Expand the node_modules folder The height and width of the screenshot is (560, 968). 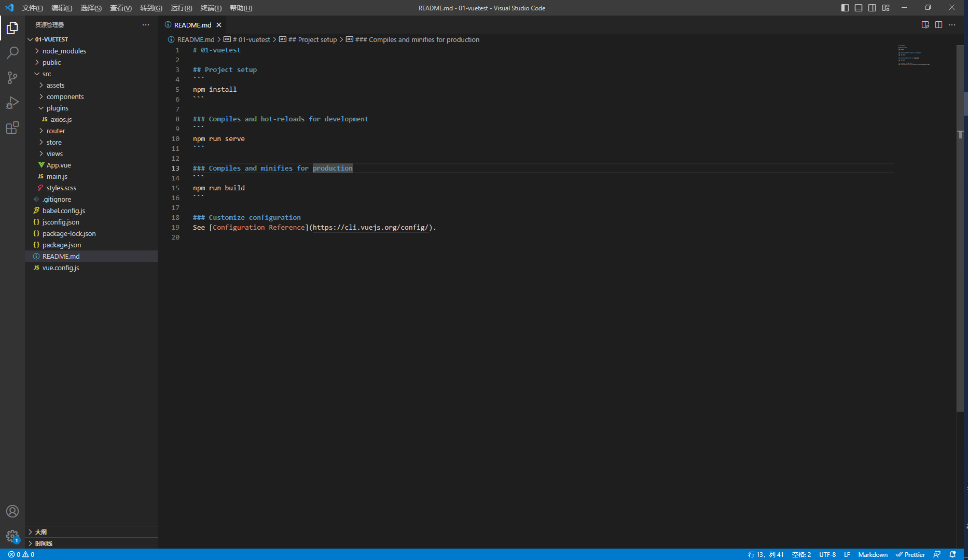click(91, 51)
